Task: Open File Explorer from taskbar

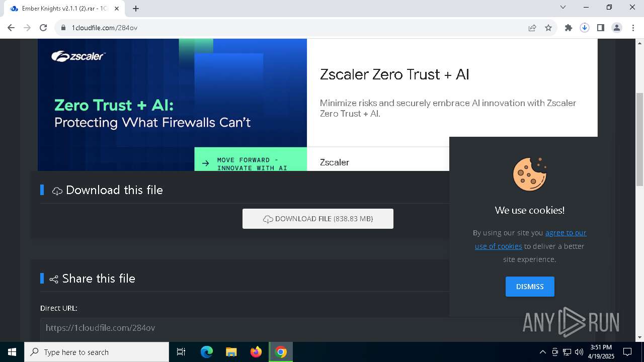Action: pyautogui.click(x=231, y=352)
